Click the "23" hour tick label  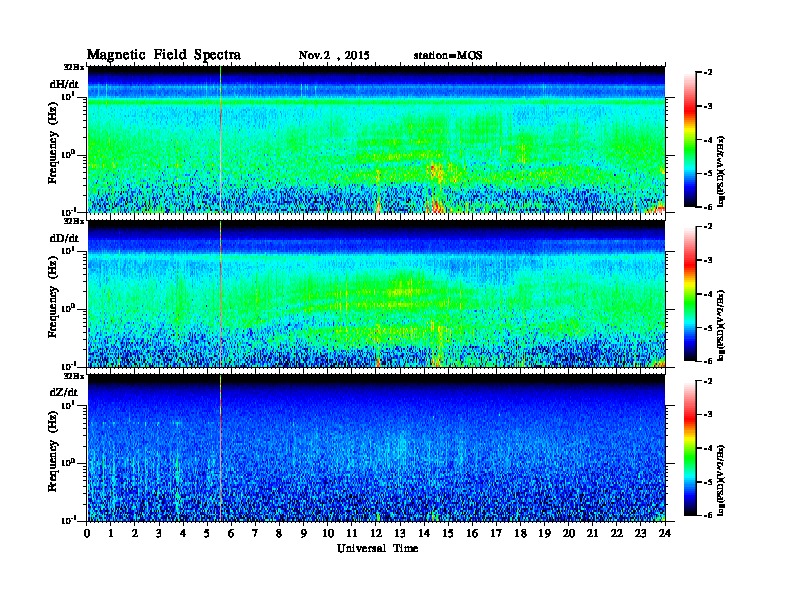coord(641,534)
